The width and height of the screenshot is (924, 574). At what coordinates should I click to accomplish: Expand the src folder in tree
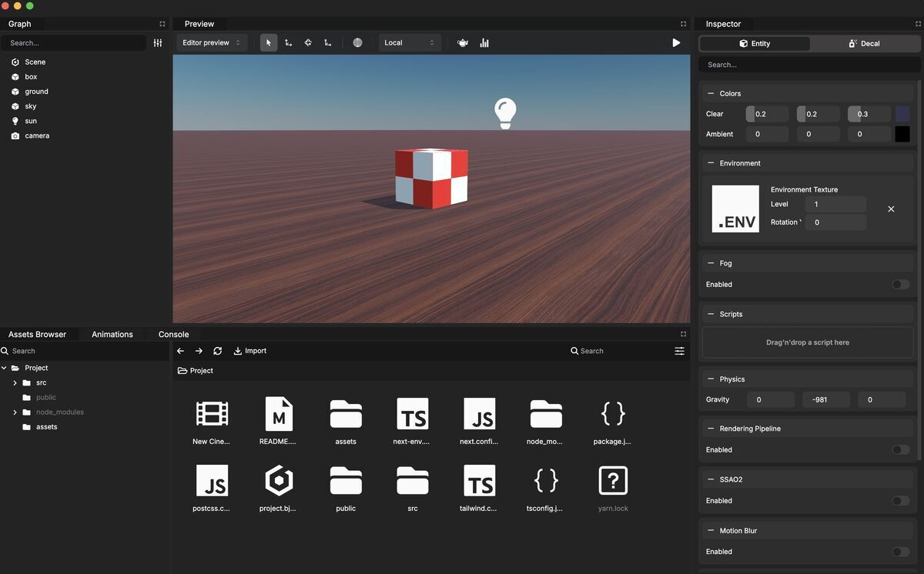15,382
